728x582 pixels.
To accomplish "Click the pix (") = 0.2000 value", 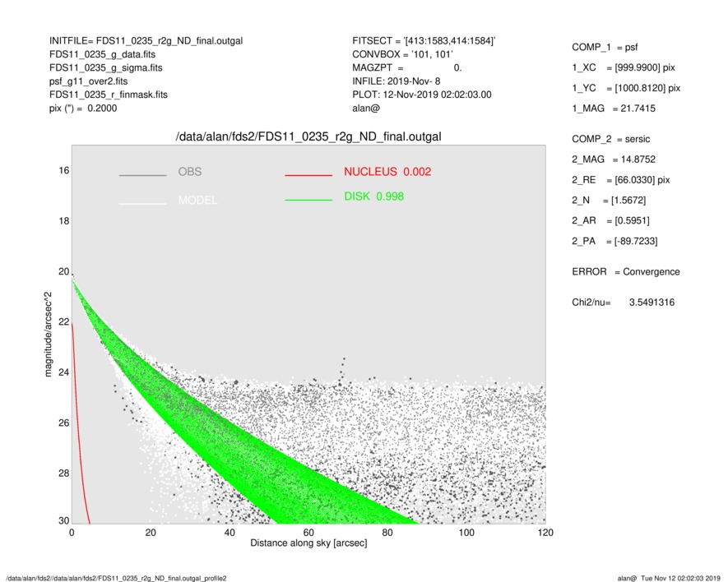I will click(83, 109).
